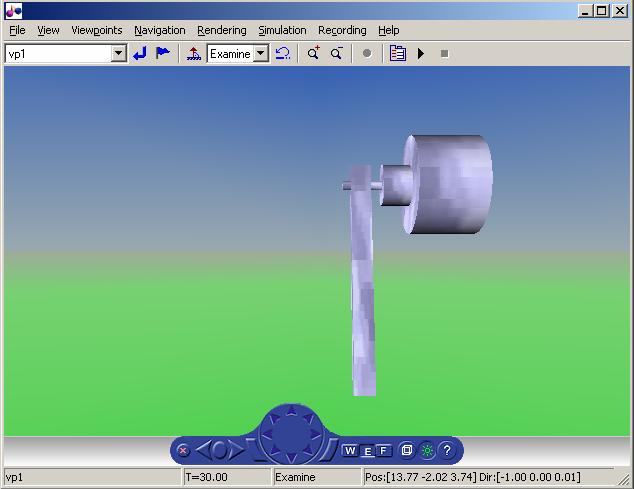Image resolution: width=634 pixels, height=489 pixels.
Task: Open the File menu
Action: click(x=17, y=30)
